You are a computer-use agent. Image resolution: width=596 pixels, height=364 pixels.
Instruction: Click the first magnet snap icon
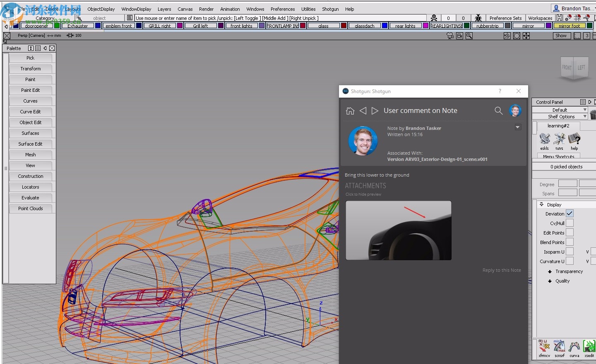[568, 18]
